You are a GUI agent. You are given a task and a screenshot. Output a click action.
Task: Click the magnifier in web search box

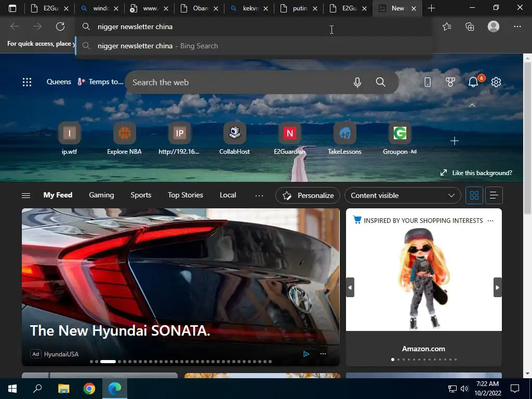pyautogui.click(x=381, y=82)
